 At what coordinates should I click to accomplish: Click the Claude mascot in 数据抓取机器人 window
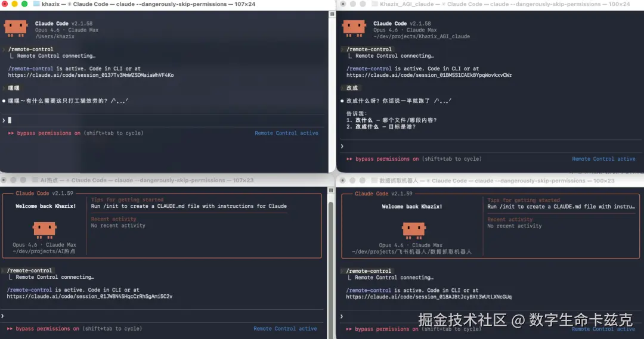[x=414, y=231]
